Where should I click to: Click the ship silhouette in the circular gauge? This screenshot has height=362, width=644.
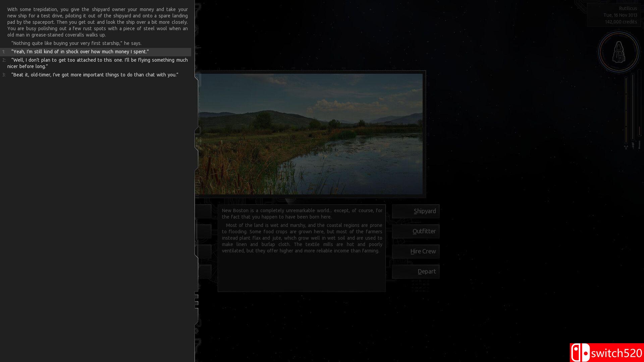[x=619, y=52]
